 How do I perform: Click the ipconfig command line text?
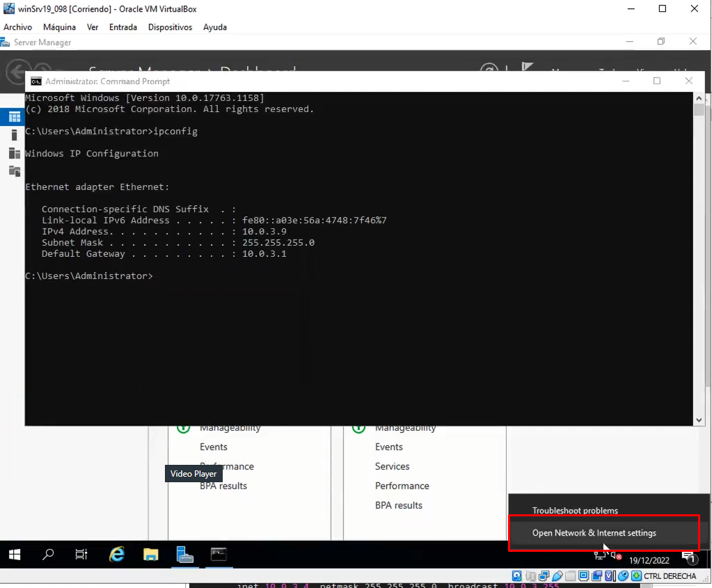pos(111,132)
